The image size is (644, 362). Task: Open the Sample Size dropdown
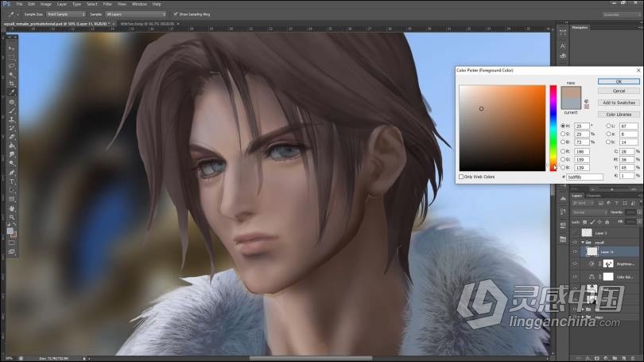coord(66,14)
